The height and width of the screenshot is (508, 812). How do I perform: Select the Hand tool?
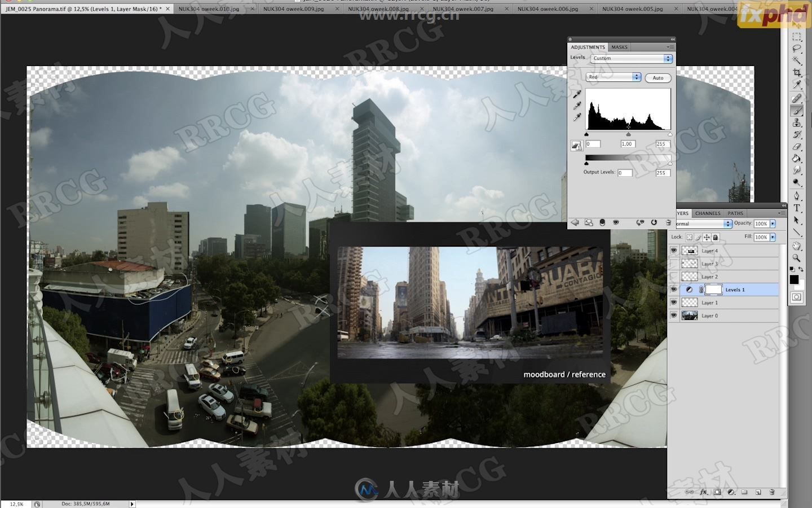(797, 246)
